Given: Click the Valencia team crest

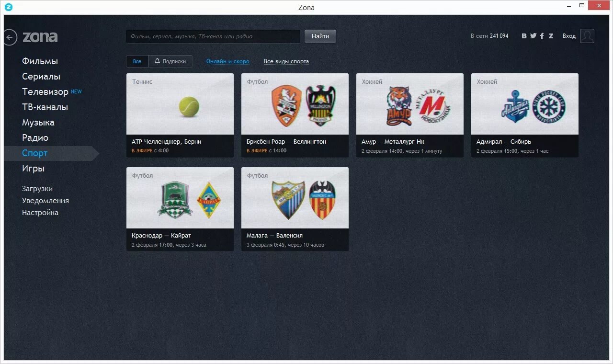Looking at the screenshot, I should 322,200.
